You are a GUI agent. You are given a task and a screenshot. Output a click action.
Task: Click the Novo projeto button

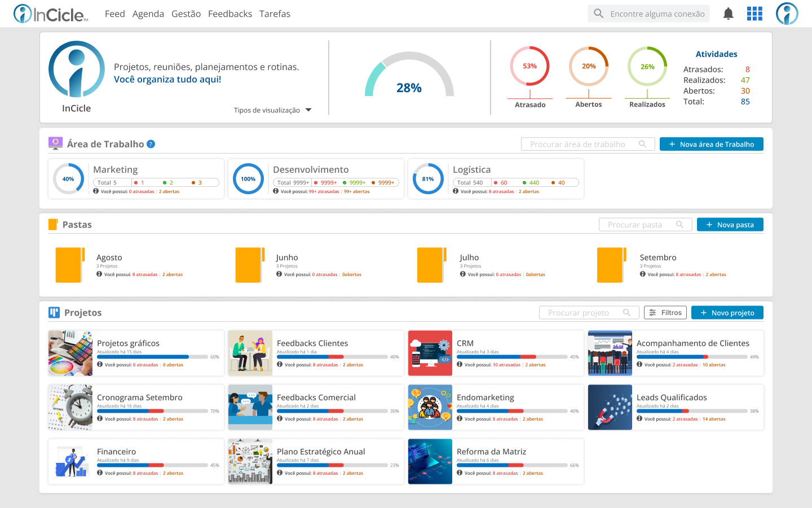click(727, 313)
